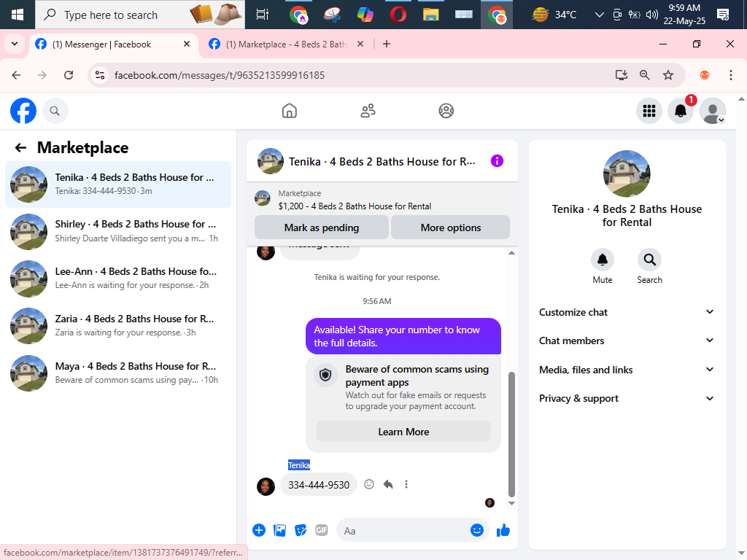Click the Windows taskbar search box

coord(140,15)
